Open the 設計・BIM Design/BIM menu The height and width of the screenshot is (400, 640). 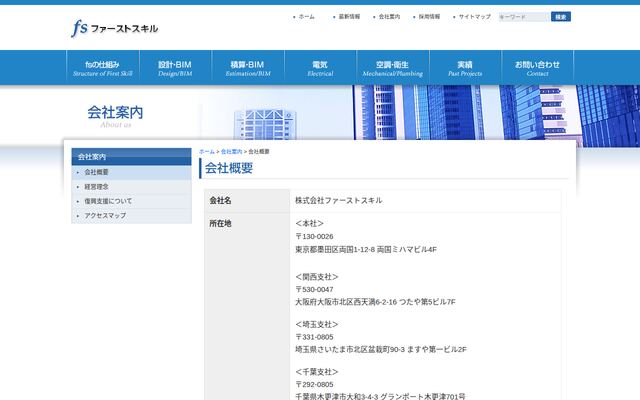click(175, 68)
